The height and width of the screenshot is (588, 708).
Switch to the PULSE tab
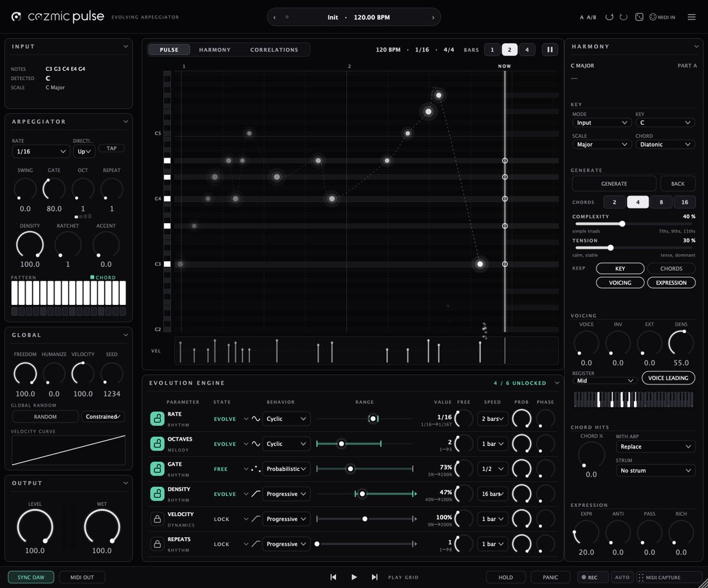tap(169, 50)
